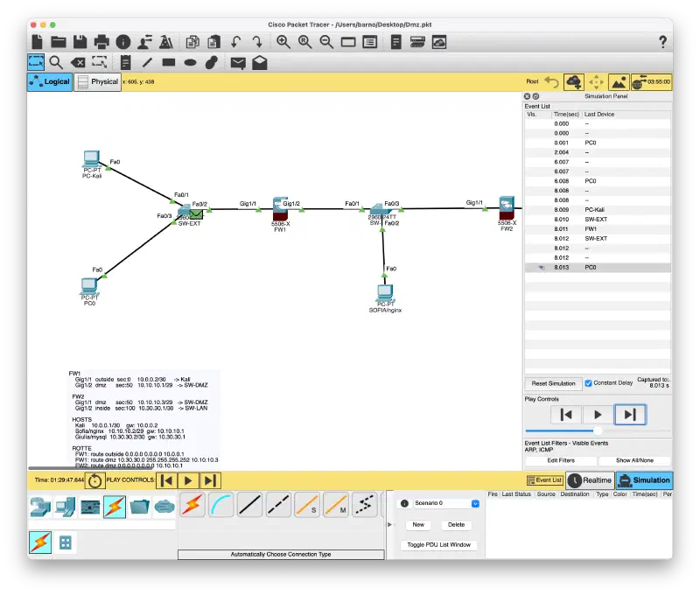Capture forward in Simulation Panel
The height and width of the screenshot is (595, 700).
click(630, 415)
